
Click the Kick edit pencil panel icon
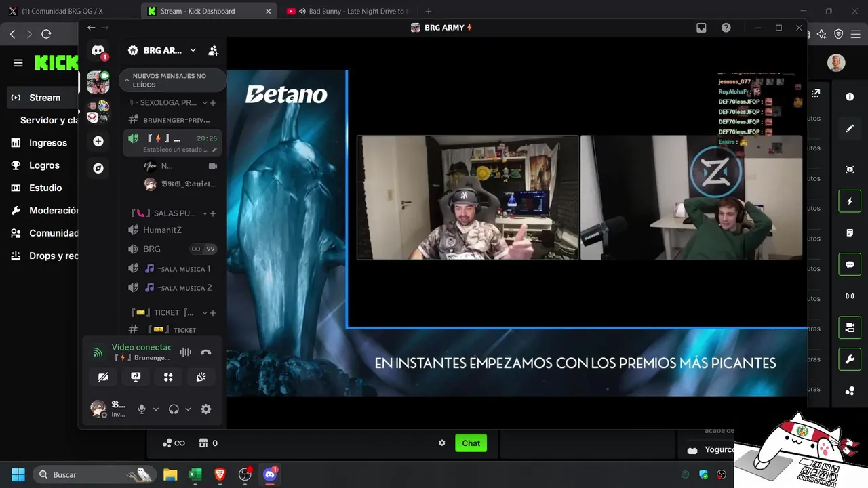850,128
